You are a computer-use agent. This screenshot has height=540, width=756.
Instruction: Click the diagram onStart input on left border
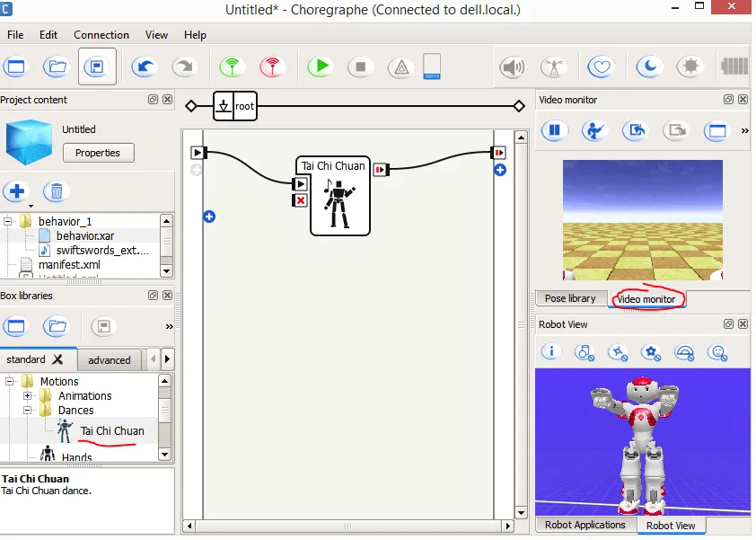(x=198, y=153)
